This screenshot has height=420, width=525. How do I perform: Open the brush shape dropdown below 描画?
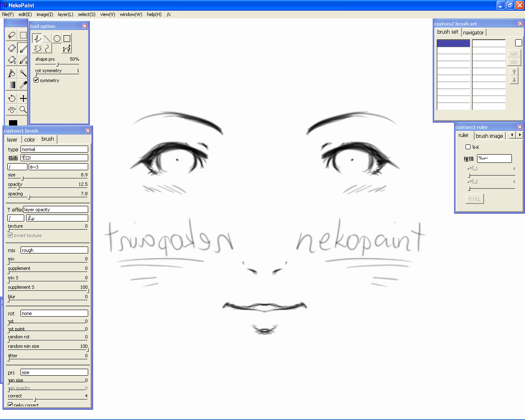[x=58, y=167]
